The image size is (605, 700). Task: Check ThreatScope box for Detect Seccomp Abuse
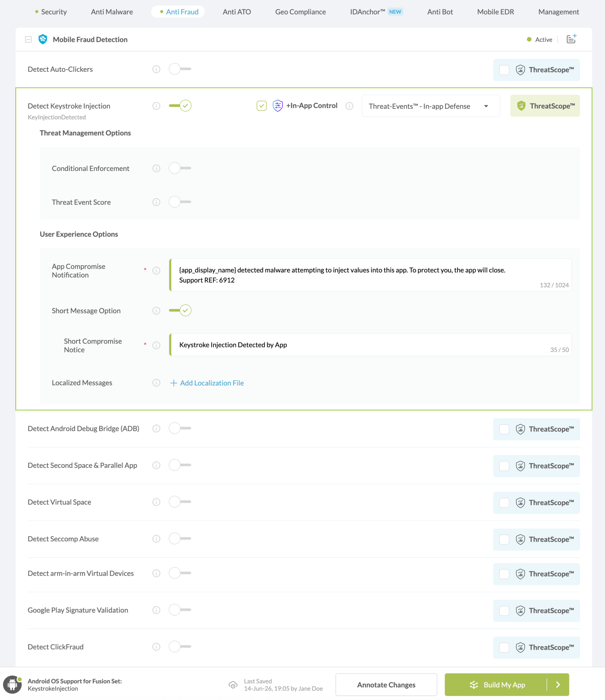pos(504,540)
